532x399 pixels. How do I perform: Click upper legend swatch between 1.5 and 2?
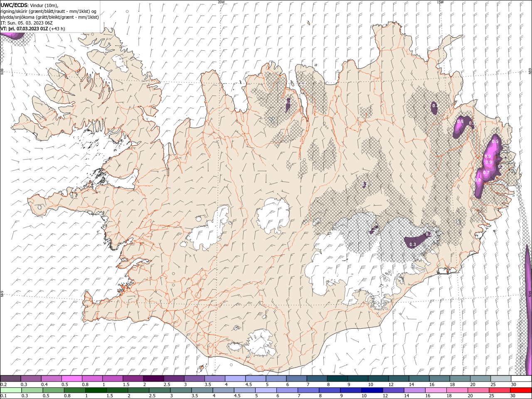[x=133, y=379]
